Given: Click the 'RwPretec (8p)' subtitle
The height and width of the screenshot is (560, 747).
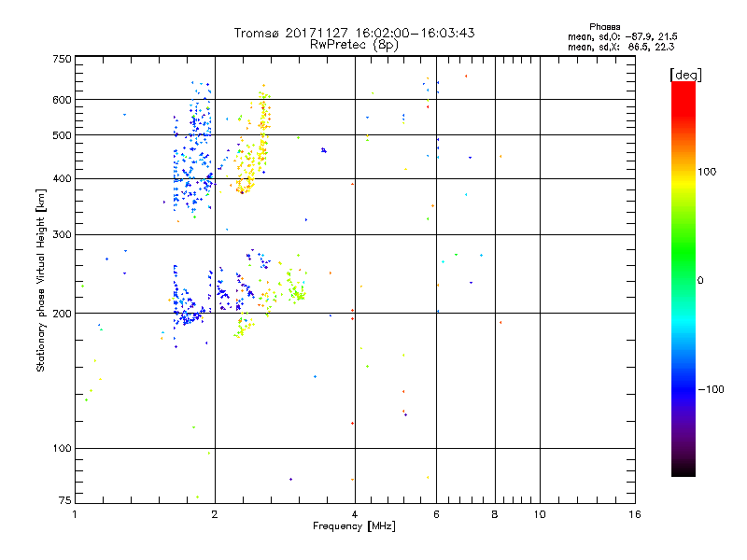Looking at the screenshot, I should point(354,45).
